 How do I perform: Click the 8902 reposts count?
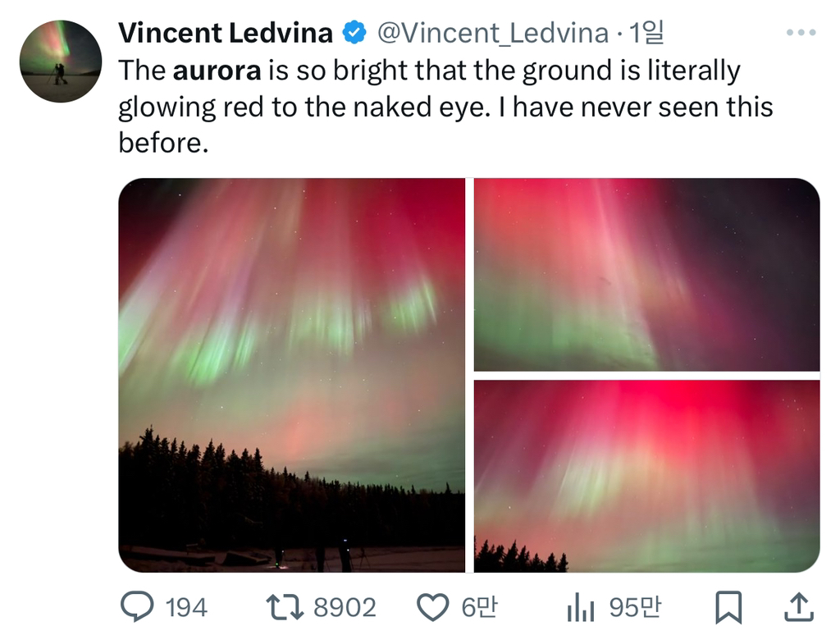345,608
